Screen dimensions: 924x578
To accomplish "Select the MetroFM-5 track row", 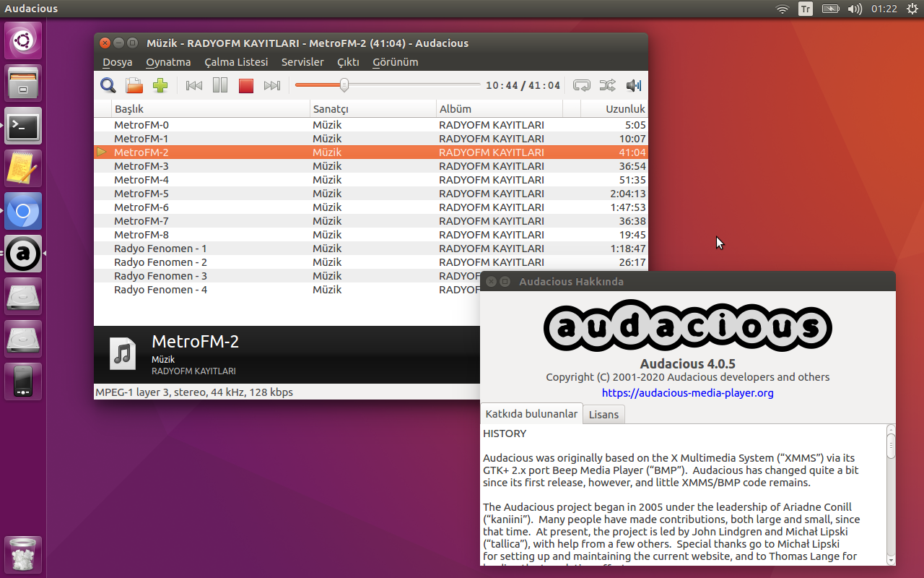I will click(370, 194).
